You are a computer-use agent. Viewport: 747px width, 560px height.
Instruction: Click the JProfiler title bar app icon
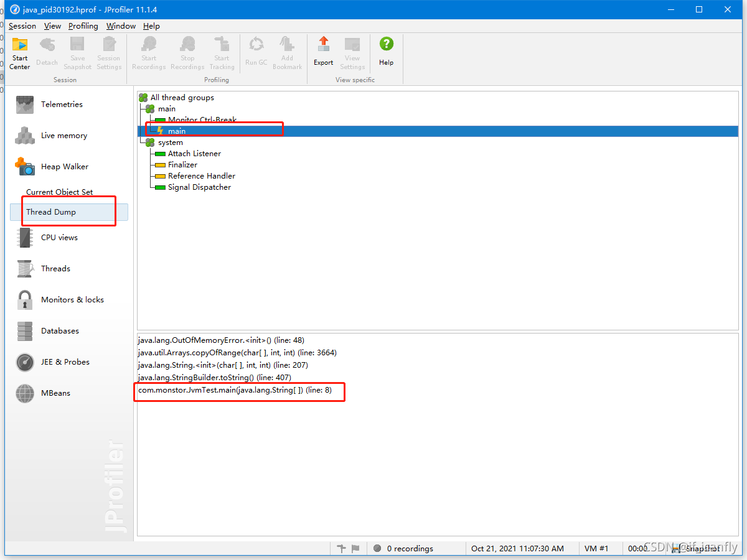click(x=15, y=9)
